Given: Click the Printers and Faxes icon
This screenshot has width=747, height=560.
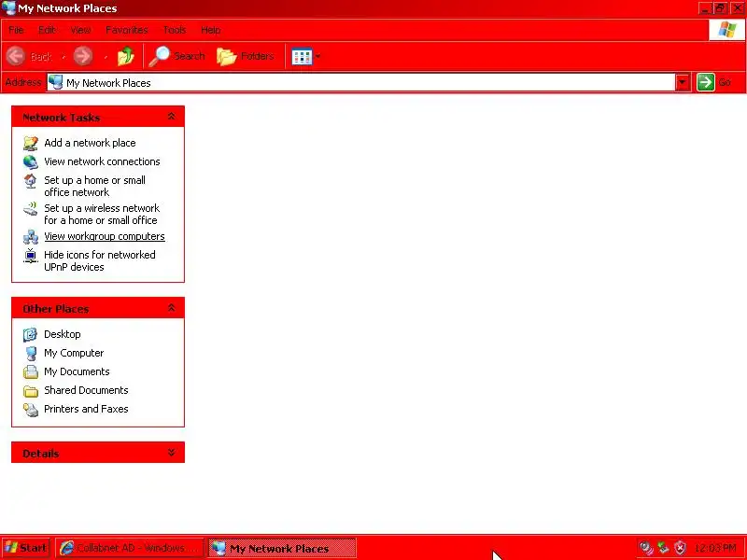Looking at the screenshot, I should click(x=31, y=410).
